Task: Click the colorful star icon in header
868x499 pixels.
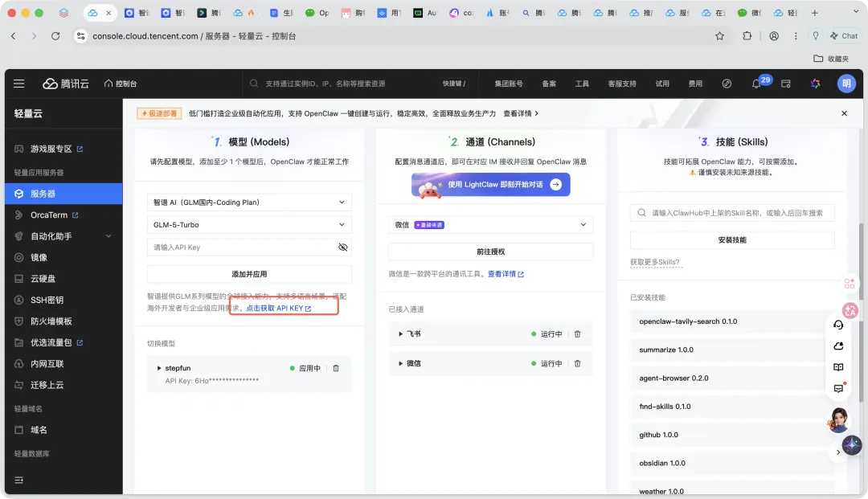Action: pos(816,84)
